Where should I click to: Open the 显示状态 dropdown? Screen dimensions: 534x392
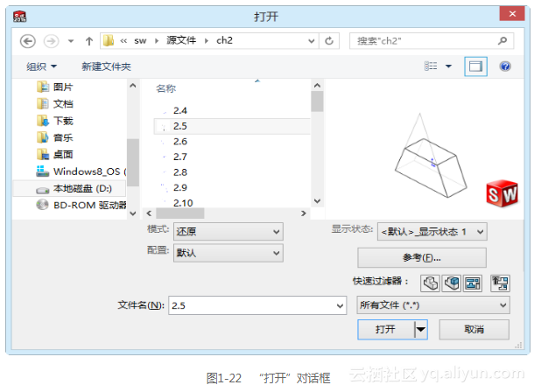[x=432, y=232]
